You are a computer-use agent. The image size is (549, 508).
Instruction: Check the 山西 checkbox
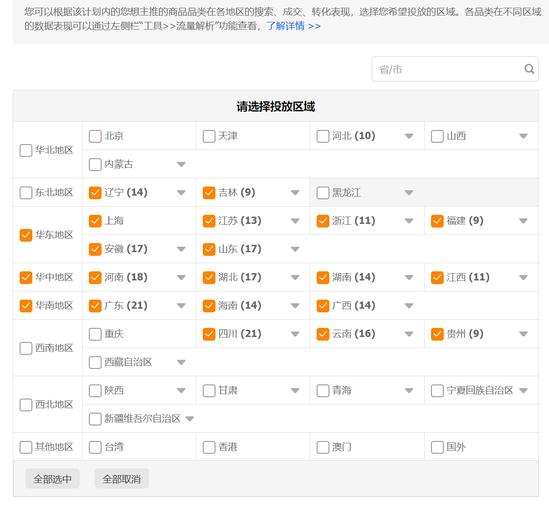[x=437, y=136]
